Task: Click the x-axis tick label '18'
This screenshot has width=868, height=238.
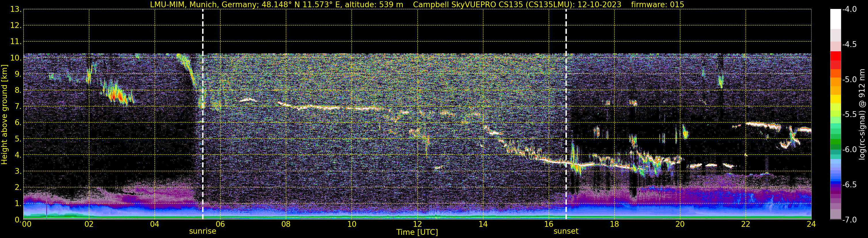Action: coord(615,224)
